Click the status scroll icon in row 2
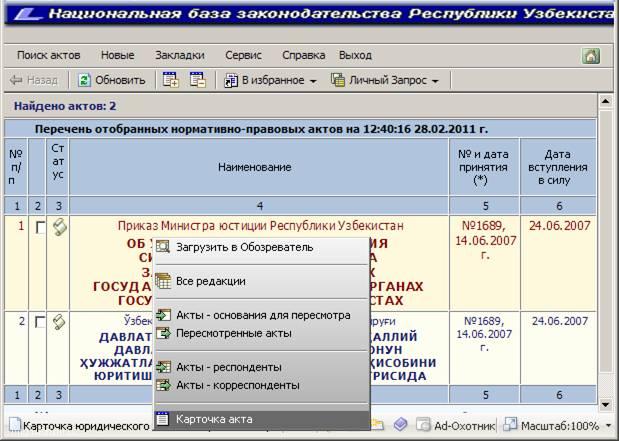The width and height of the screenshot is (619, 441). pos(59,322)
